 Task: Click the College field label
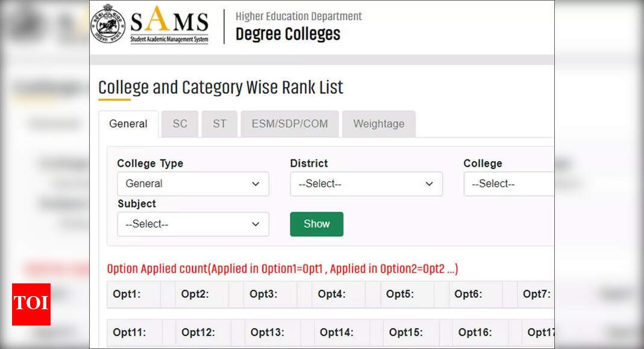click(x=483, y=163)
